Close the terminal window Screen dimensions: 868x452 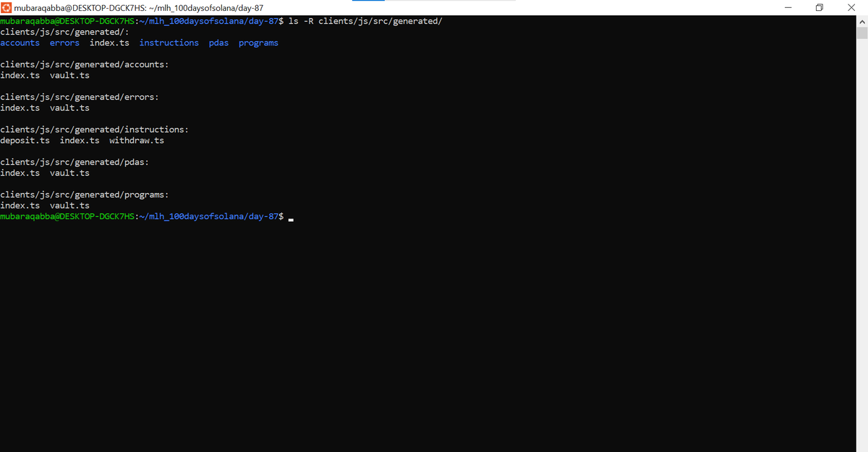(x=851, y=7)
